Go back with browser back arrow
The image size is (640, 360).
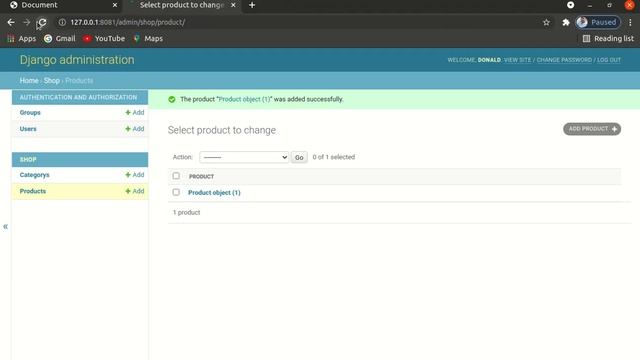tap(11, 22)
